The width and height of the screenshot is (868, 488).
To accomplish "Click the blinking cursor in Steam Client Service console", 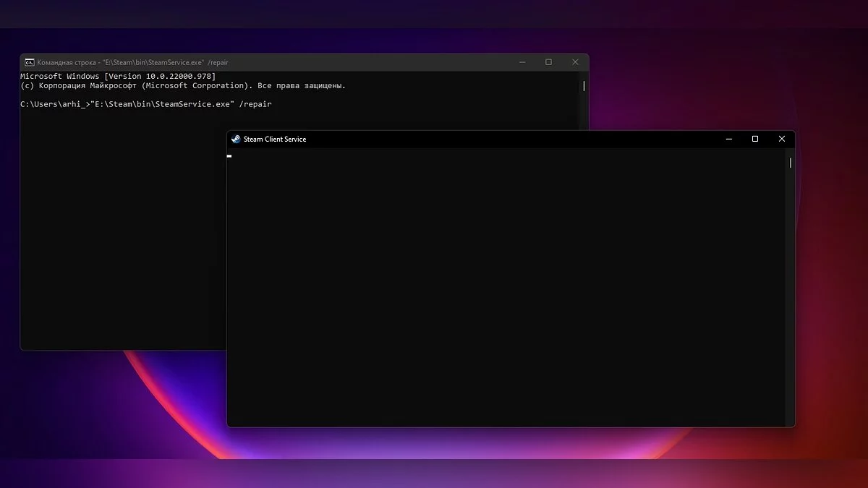I will (x=229, y=156).
